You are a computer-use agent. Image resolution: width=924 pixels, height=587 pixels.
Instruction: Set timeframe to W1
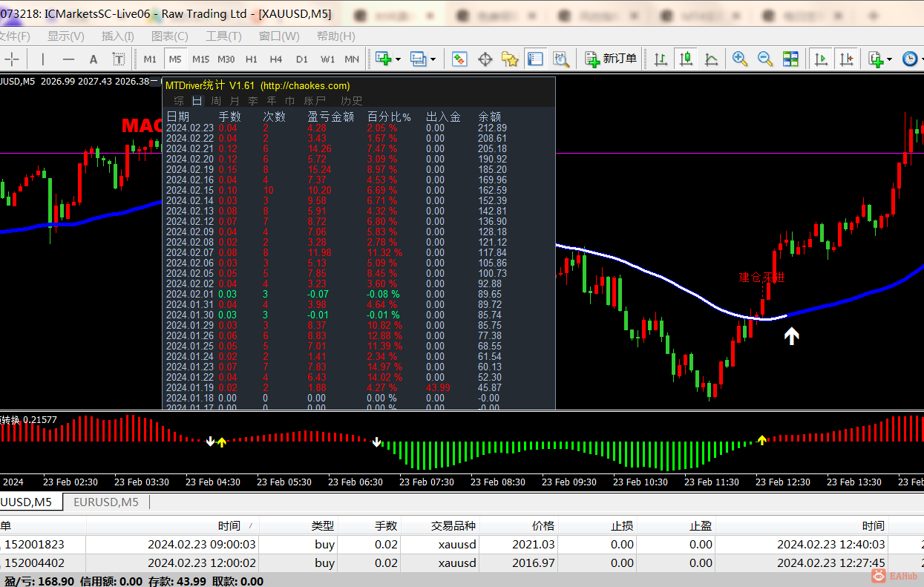coord(327,59)
